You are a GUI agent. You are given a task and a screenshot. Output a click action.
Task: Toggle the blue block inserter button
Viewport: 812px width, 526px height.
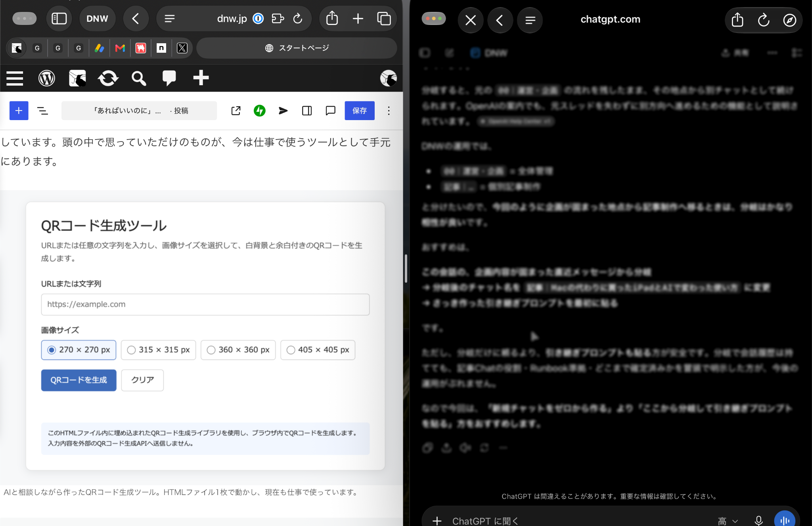point(19,111)
